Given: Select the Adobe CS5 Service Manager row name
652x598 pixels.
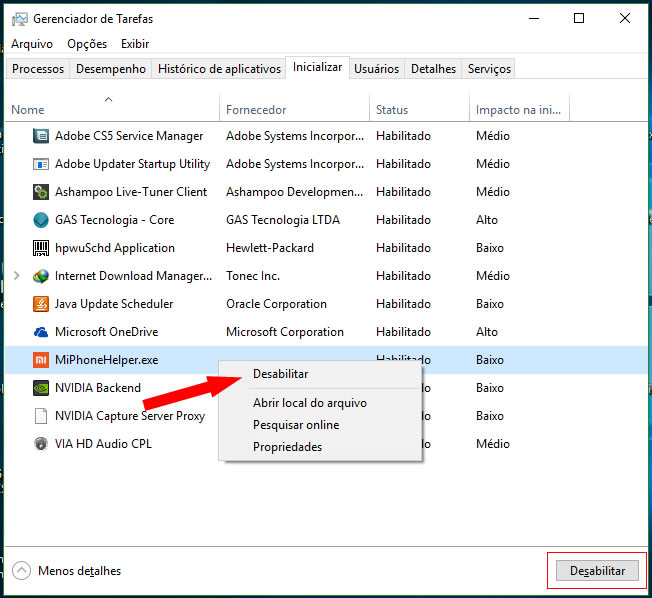Looking at the screenshot, I should [129, 136].
